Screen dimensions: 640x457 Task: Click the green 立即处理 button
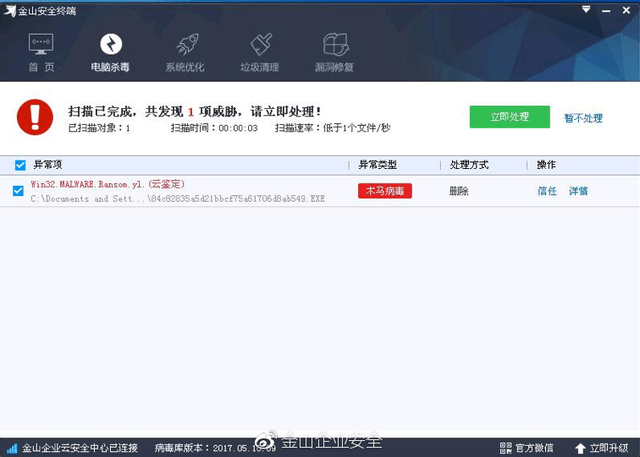click(x=510, y=117)
